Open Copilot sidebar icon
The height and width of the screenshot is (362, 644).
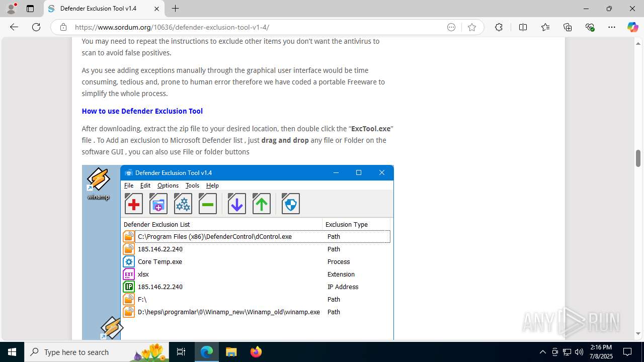[x=632, y=27]
